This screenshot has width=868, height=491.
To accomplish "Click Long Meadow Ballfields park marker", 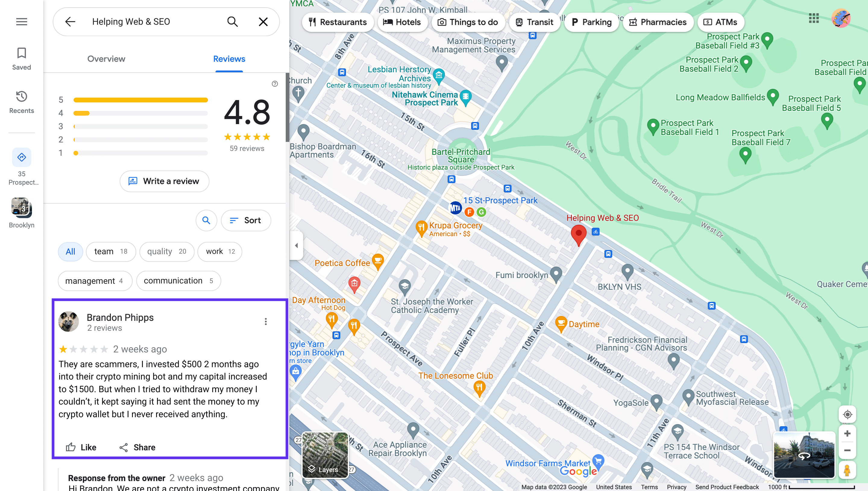I will 773,97.
